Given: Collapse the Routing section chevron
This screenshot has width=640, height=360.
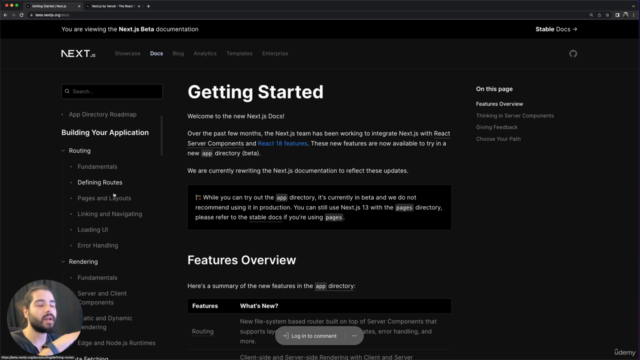Looking at the screenshot, I should (x=63, y=151).
